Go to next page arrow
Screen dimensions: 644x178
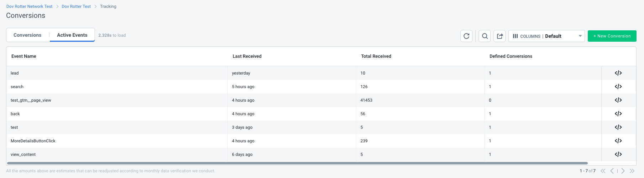[623, 171]
